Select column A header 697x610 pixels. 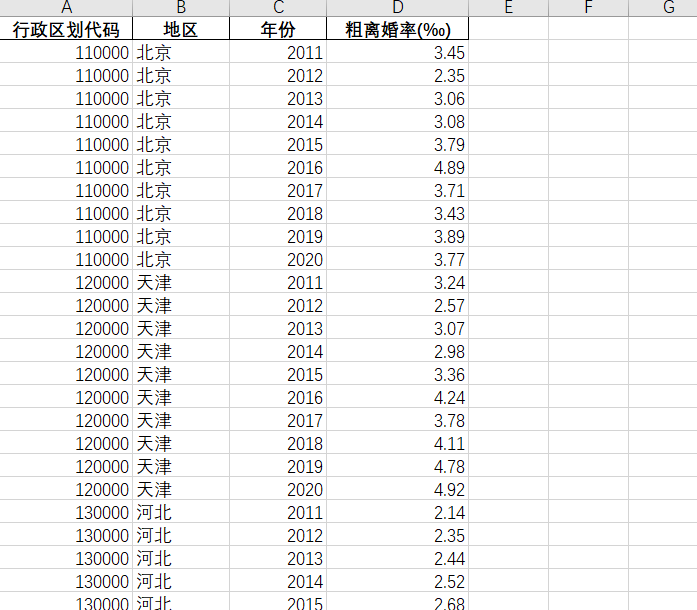click(x=66, y=8)
